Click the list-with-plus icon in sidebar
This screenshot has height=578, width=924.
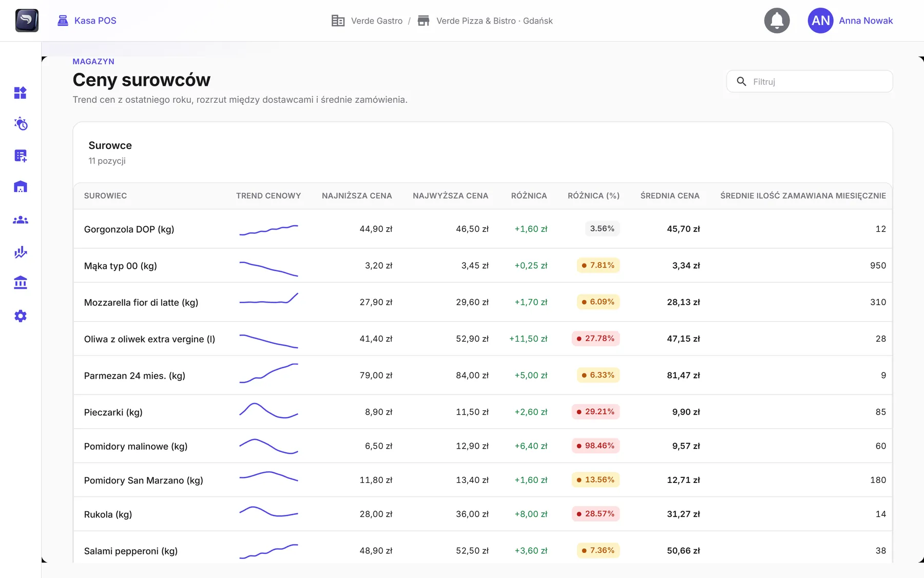point(21,156)
